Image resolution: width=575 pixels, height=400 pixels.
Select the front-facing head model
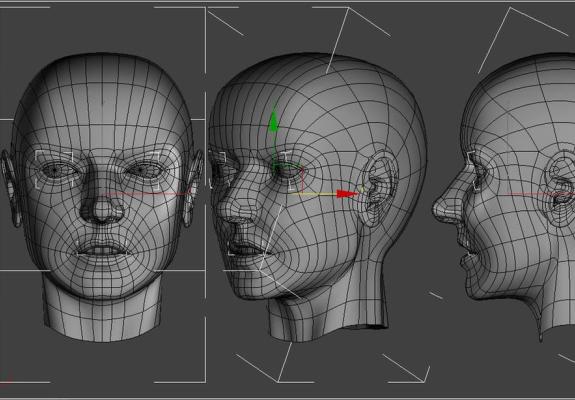102,197
